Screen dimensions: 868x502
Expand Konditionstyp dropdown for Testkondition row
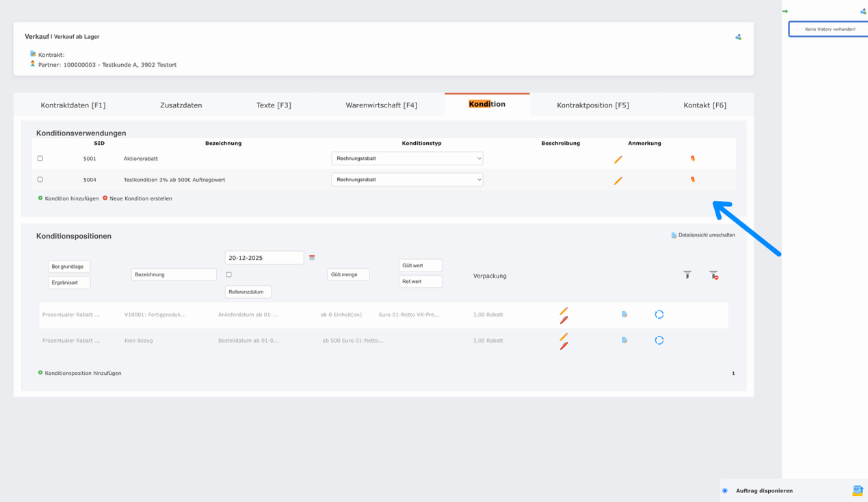[x=407, y=180]
